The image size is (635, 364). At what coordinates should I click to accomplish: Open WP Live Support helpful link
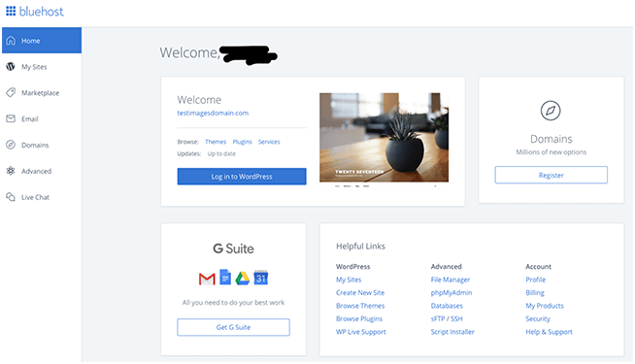click(361, 332)
